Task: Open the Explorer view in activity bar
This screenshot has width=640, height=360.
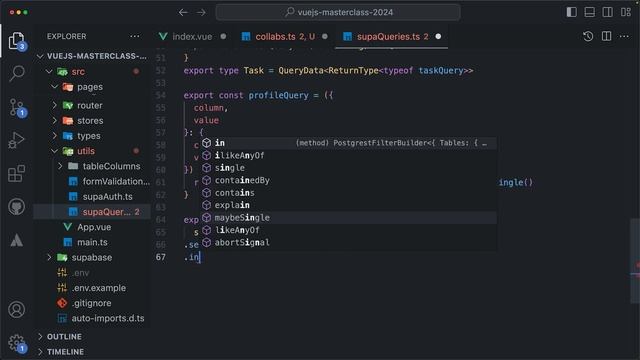Action: click(16, 41)
